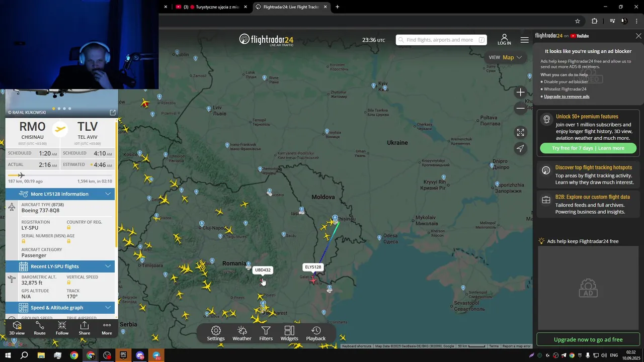Bookmark this page with the star icon
Image resolution: width=644 pixels, height=362 pixels.
(578, 21)
